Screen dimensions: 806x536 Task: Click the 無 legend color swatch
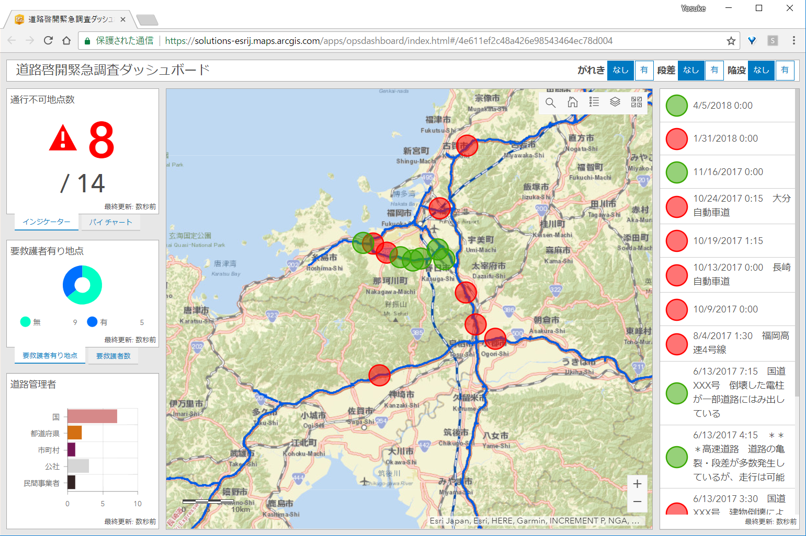coord(25,322)
